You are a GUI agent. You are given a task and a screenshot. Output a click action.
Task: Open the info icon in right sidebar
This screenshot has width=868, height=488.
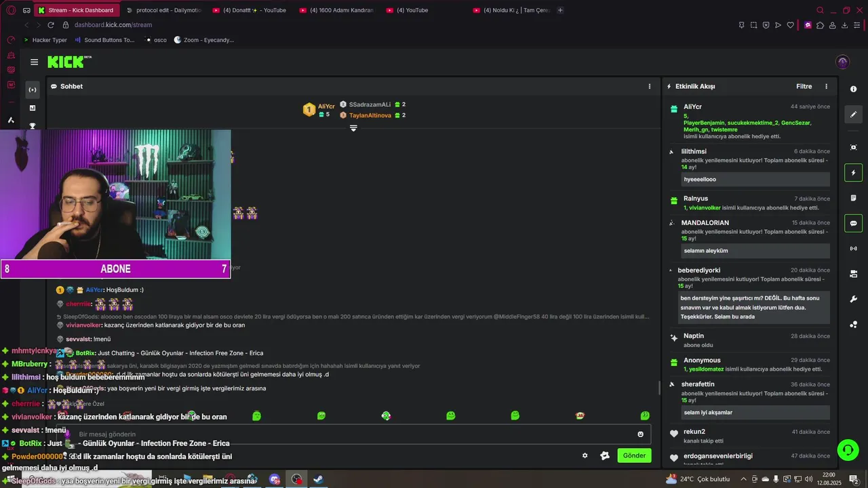click(x=853, y=89)
